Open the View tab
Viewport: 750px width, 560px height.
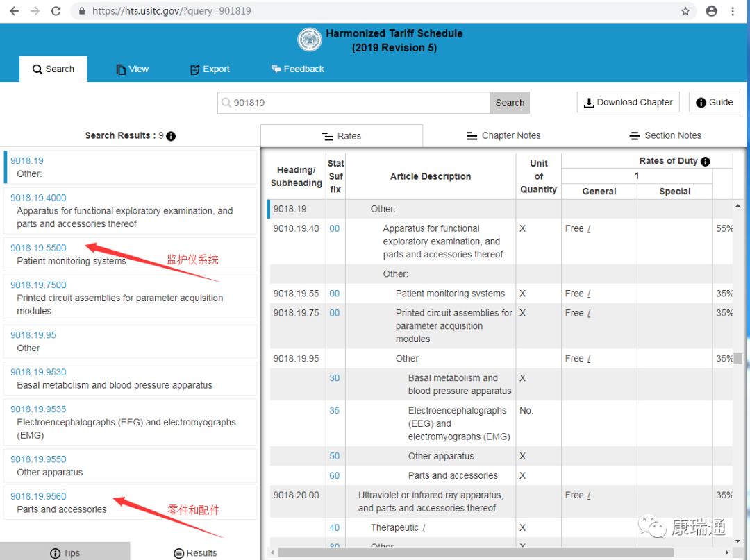click(133, 69)
